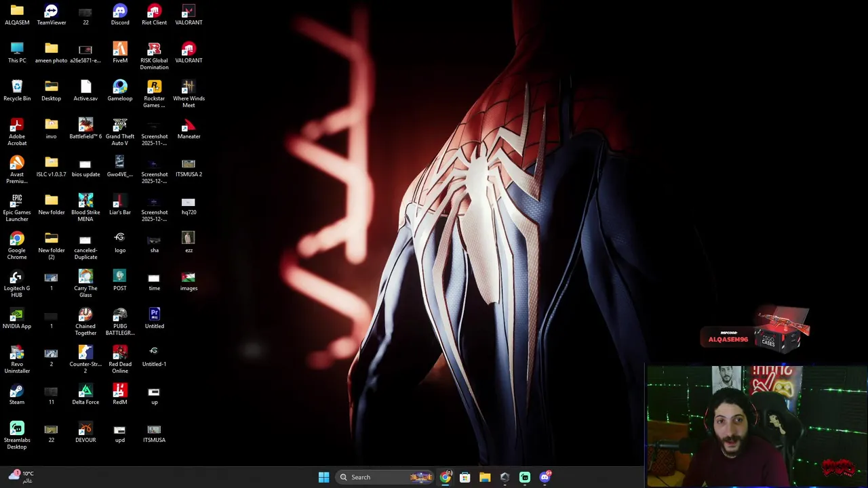Open the weather widget showing 10°C

click(20, 477)
